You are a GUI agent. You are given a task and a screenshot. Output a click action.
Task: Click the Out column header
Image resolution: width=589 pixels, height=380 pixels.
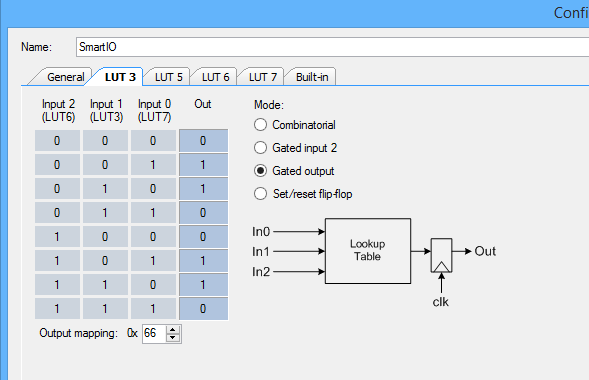[x=202, y=104]
